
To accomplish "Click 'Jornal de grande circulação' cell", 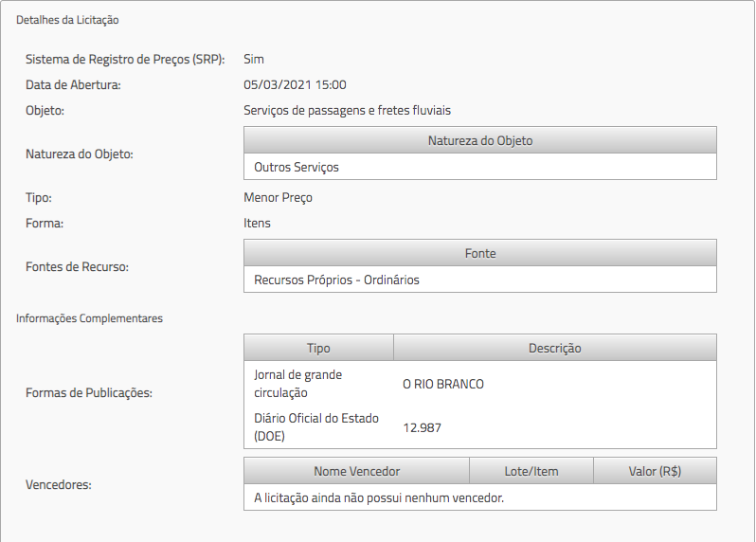I will click(298, 384).
